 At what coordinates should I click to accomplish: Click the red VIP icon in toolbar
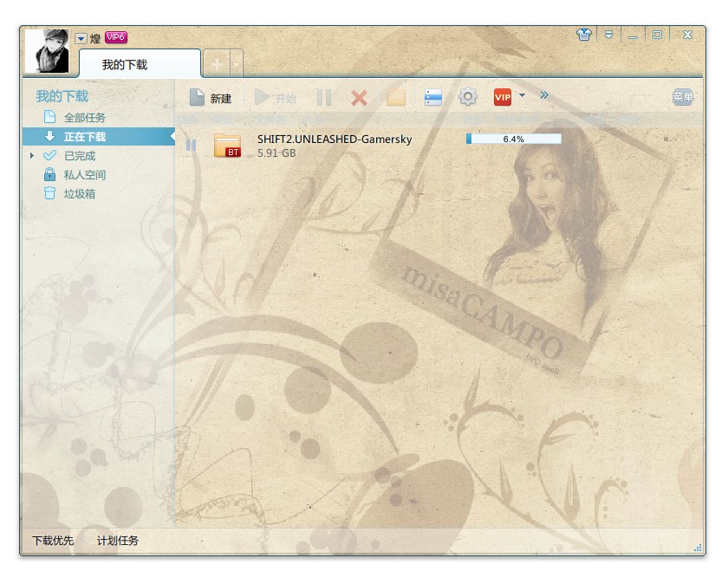coord(503,97)
